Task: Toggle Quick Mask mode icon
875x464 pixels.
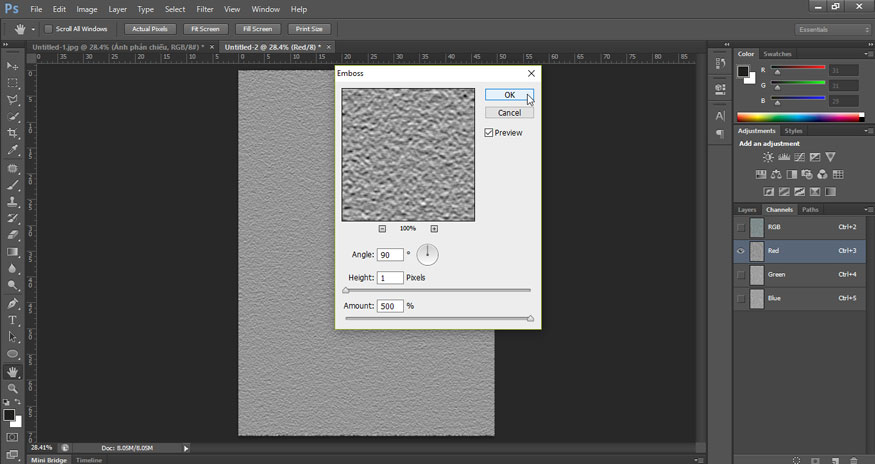Action: (12, 437)
